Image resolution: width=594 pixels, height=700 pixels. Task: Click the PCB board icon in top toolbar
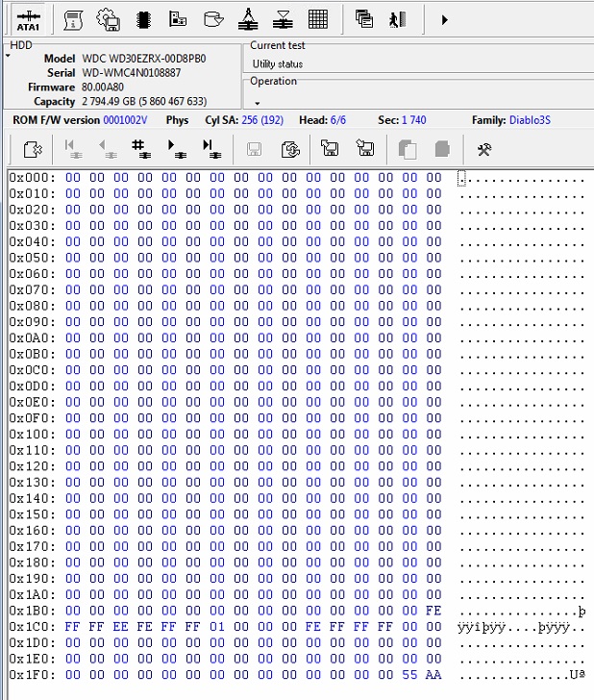click(x=178, y=19)
